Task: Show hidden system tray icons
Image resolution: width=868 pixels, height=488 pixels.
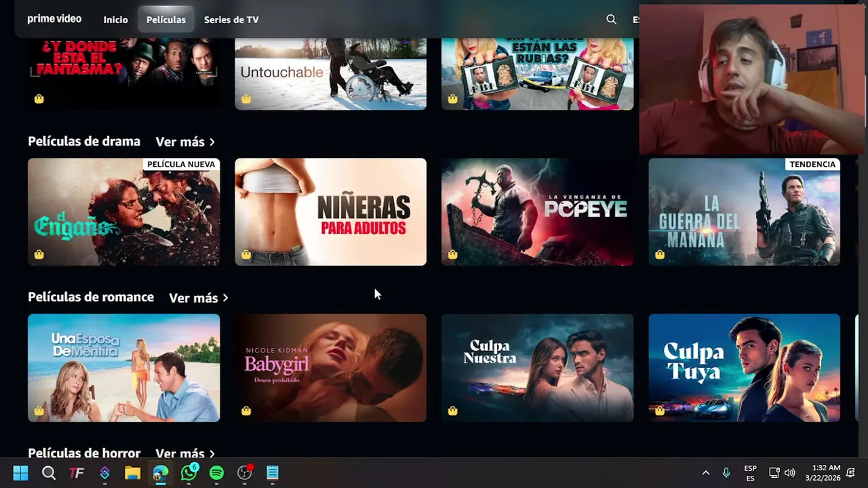Action: click(x=706, y=472)
